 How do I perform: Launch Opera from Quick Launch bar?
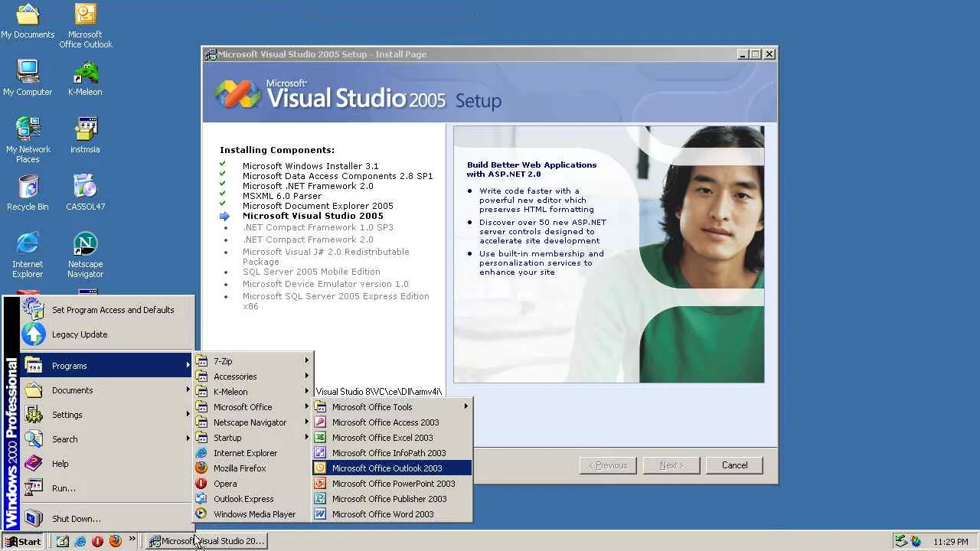[x=97, y=541]
